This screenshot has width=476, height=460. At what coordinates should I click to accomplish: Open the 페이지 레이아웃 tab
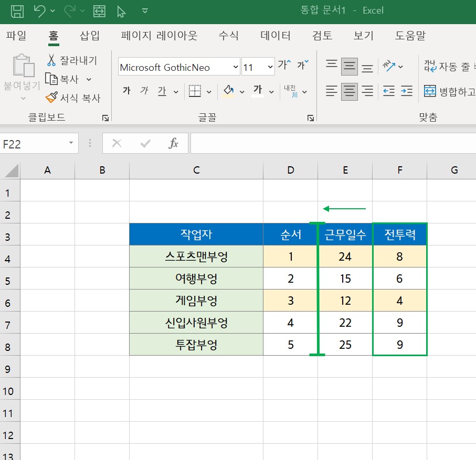(x=159, y=35)
